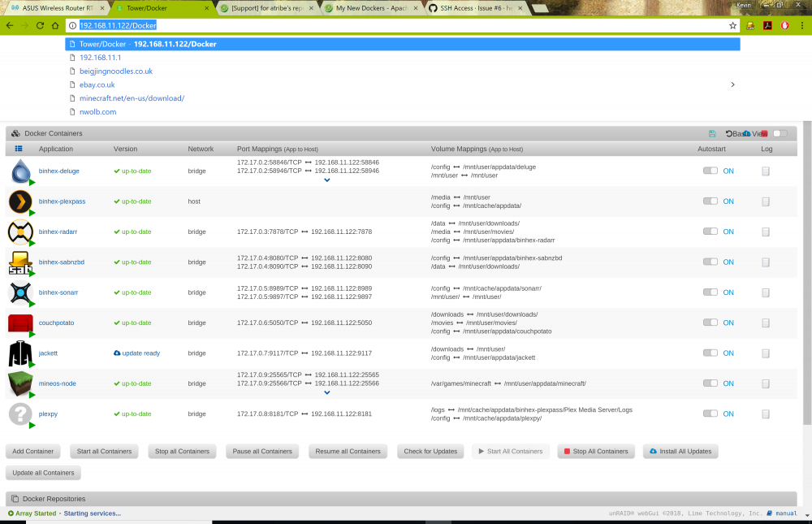Screen dimensions: 812x524
Task: Open the log for binhex-sonarr
Action: [x=766, y=292]
